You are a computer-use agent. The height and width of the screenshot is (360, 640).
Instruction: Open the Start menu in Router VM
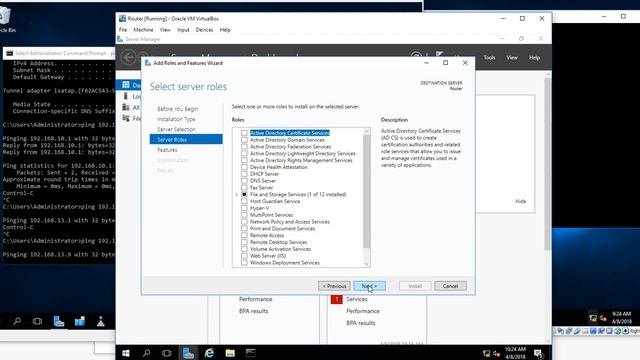126,353
